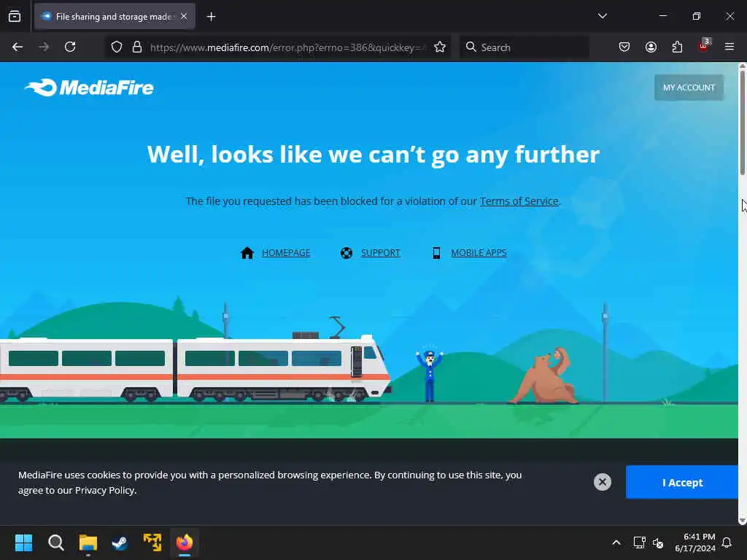Open the Firefox account icon
This screenshot has width=747, height=560.
tap(651, 47)
